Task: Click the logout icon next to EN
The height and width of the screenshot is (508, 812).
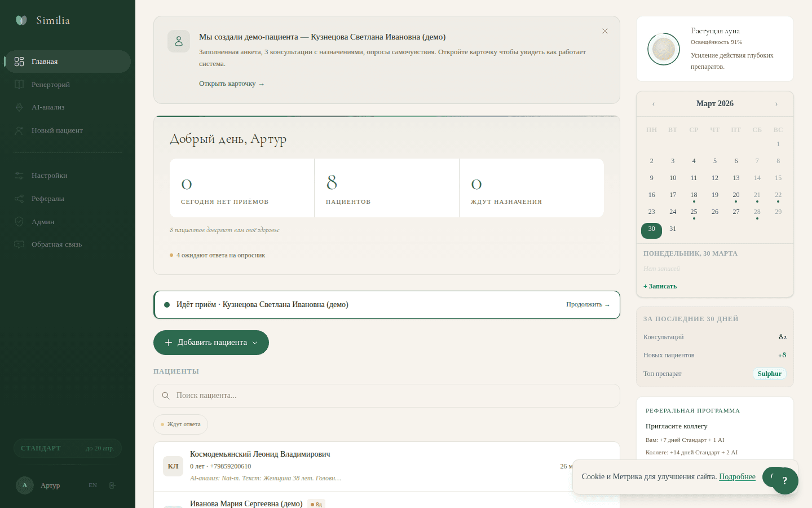Action: [112, 485]
